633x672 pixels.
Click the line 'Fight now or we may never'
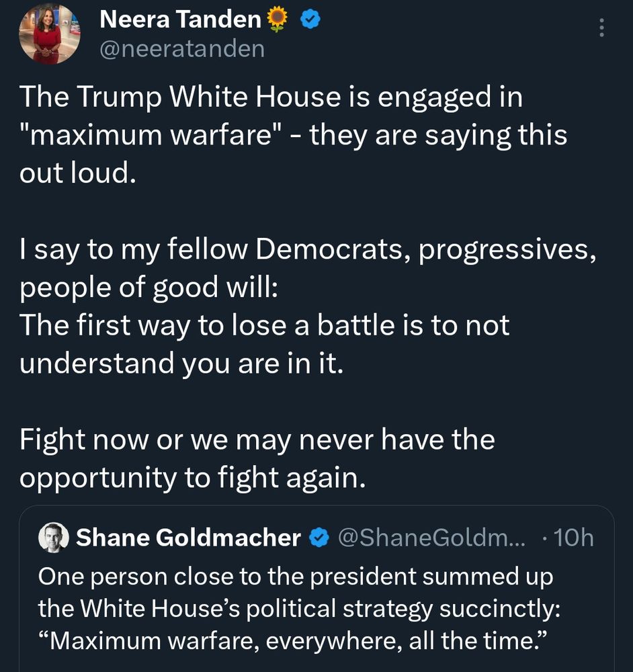[257, 440]
